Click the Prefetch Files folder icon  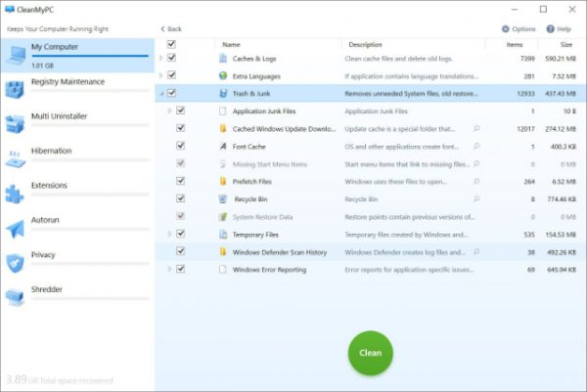(x=223, y=182)
